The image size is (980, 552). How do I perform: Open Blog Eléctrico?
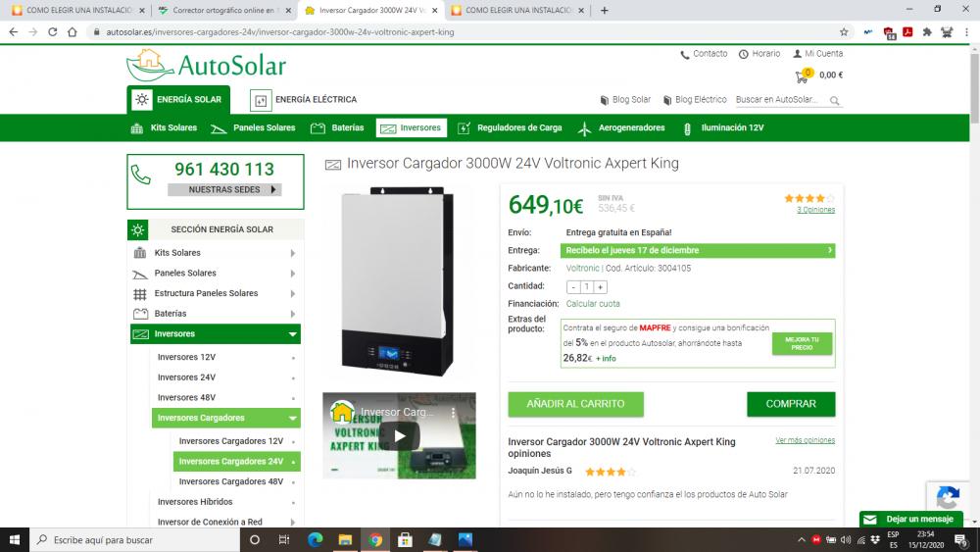pyautogui.click(x=695, y=99)
